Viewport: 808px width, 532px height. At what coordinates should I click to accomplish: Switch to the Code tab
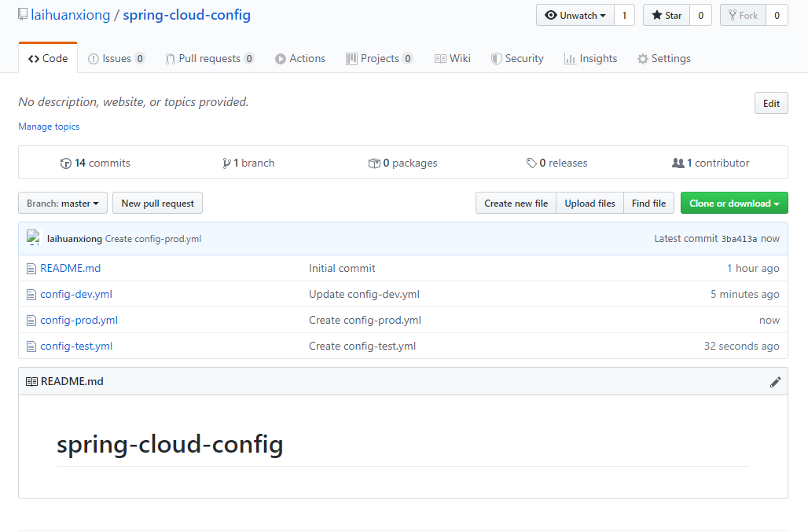(48, 58)
